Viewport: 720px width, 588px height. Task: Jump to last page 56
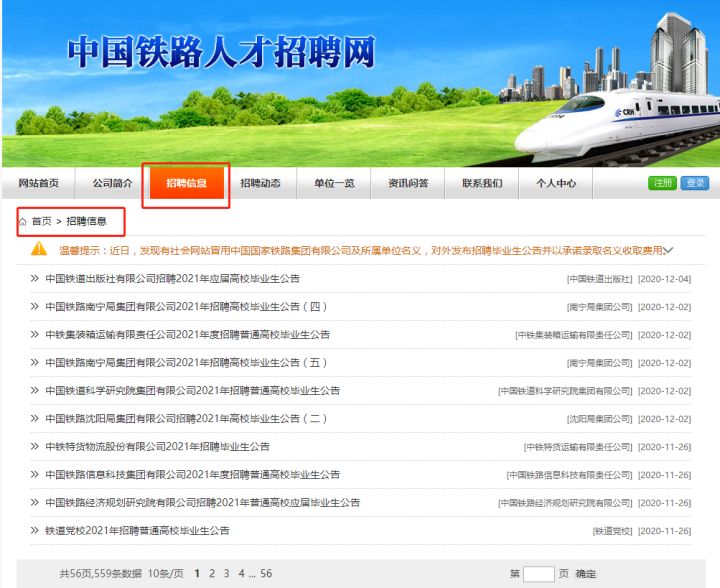pos(266,573)
